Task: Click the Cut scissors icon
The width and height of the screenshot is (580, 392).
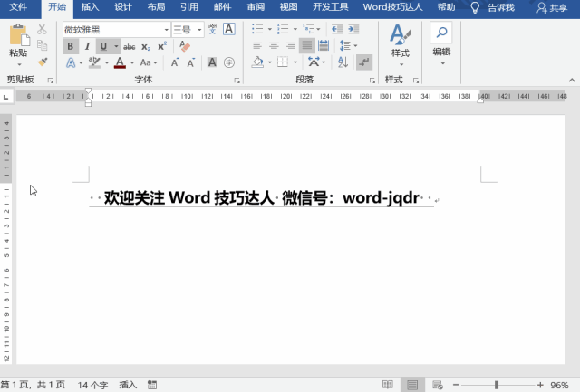Action: (x=42, y=29)
